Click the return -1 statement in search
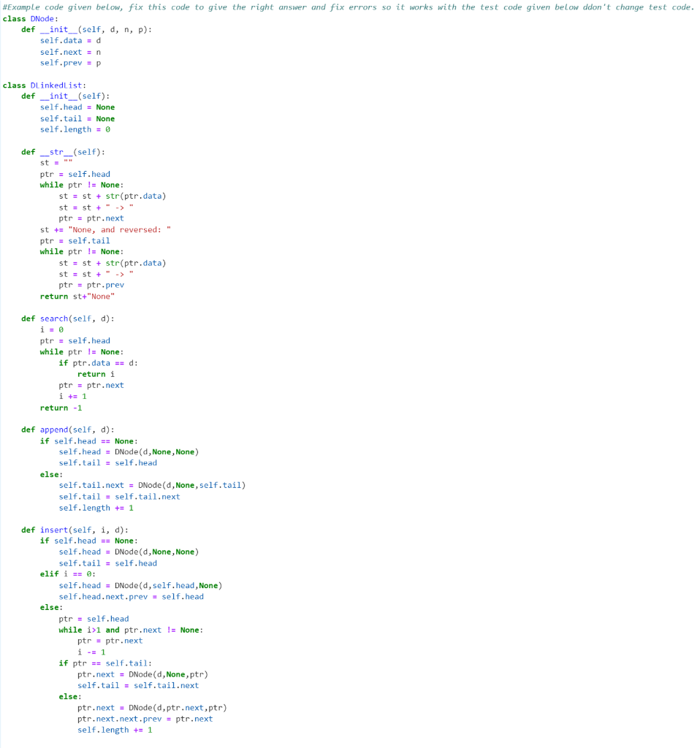 pos(64,407)
